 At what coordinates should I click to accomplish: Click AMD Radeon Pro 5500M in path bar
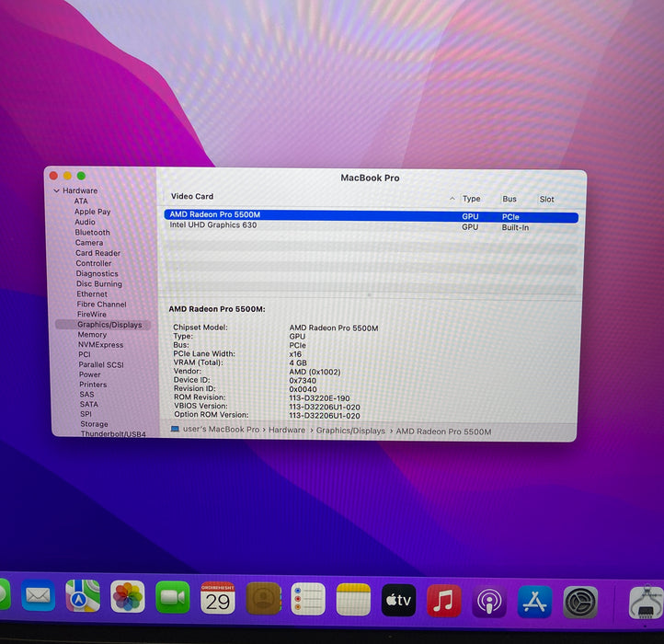tap(443, 431)
